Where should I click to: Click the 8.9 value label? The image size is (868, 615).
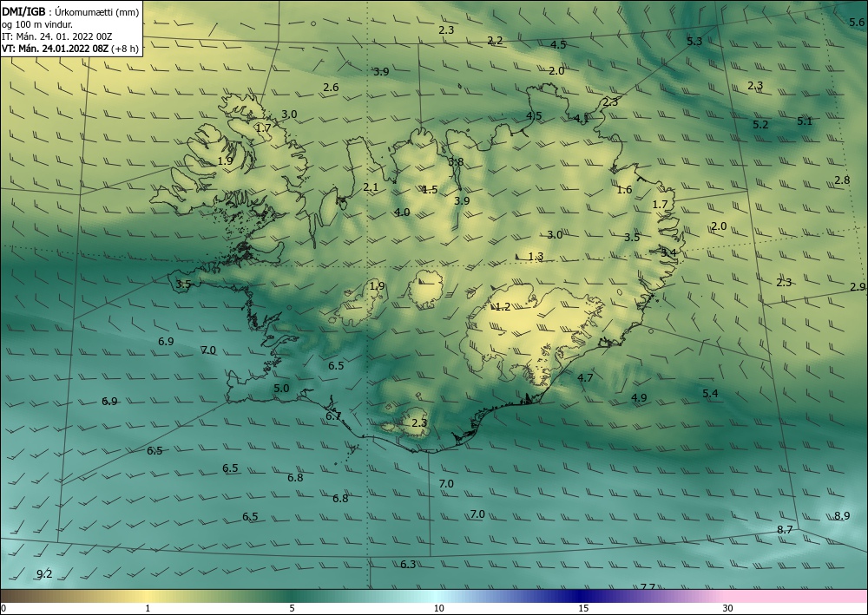point(842,516)
